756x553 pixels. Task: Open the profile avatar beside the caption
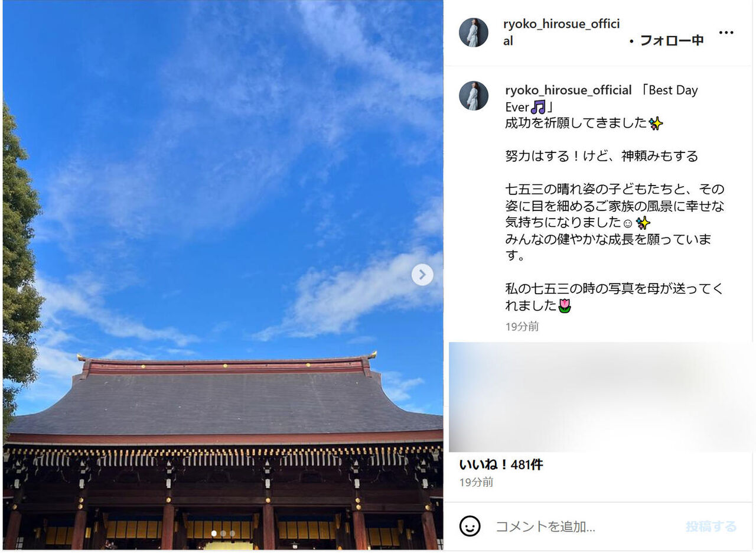[474, 96]
